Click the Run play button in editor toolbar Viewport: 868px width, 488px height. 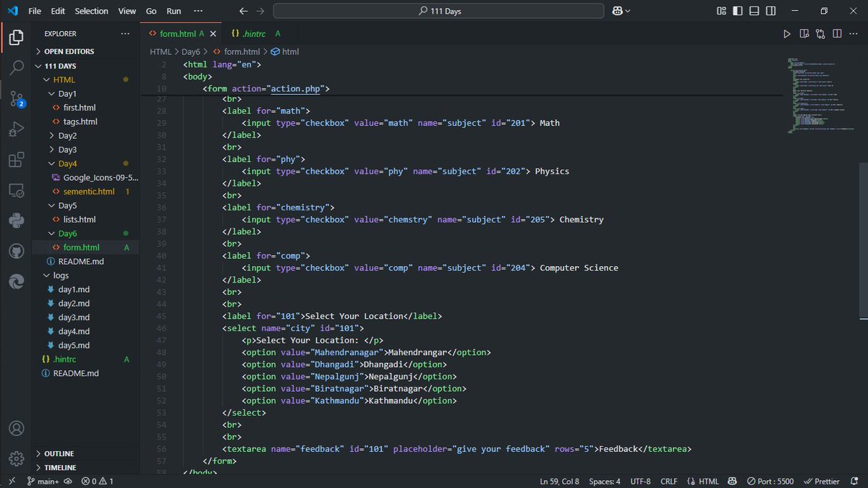(x=787, y=34)
